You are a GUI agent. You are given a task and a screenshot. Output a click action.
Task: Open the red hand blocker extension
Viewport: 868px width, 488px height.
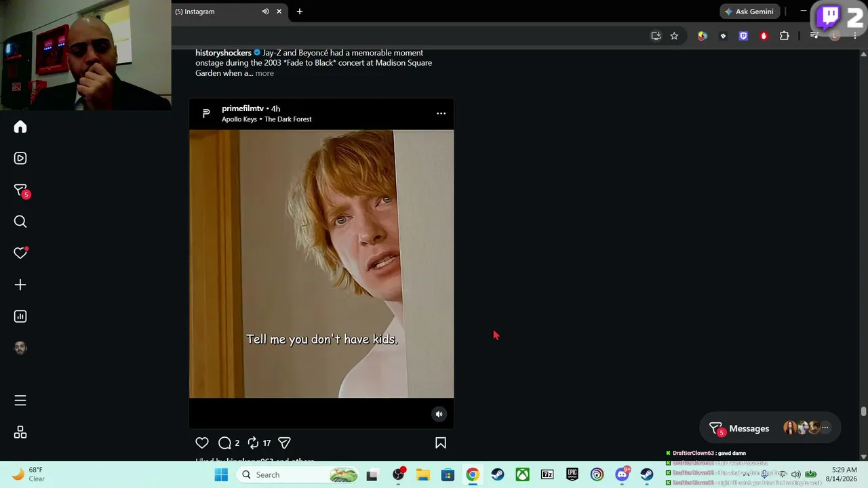pyautogui.click(x=764, y=36)
